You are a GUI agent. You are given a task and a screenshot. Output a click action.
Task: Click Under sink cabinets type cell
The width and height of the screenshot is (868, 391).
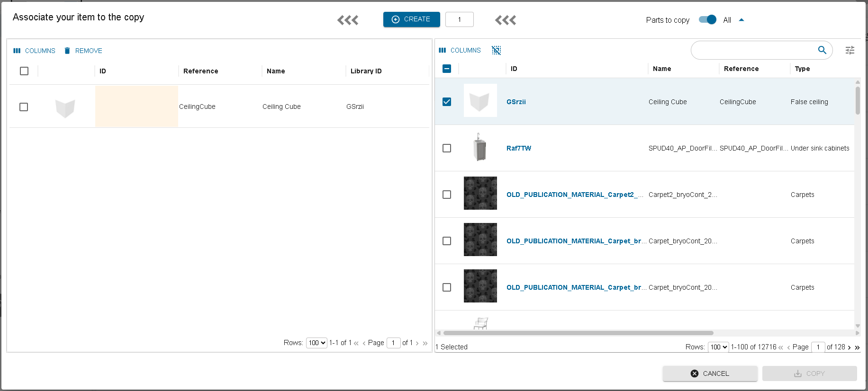pos(820,148)
